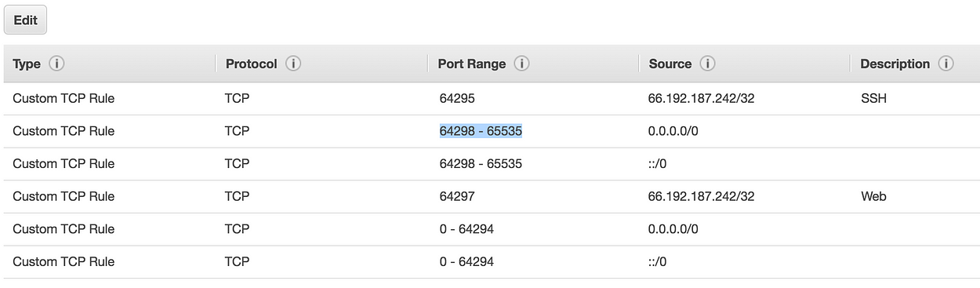Viewport: 980px width, 288px height.
Task: Click the Port Range info icon
Action: pyautogui.click(x=521, y=64)
